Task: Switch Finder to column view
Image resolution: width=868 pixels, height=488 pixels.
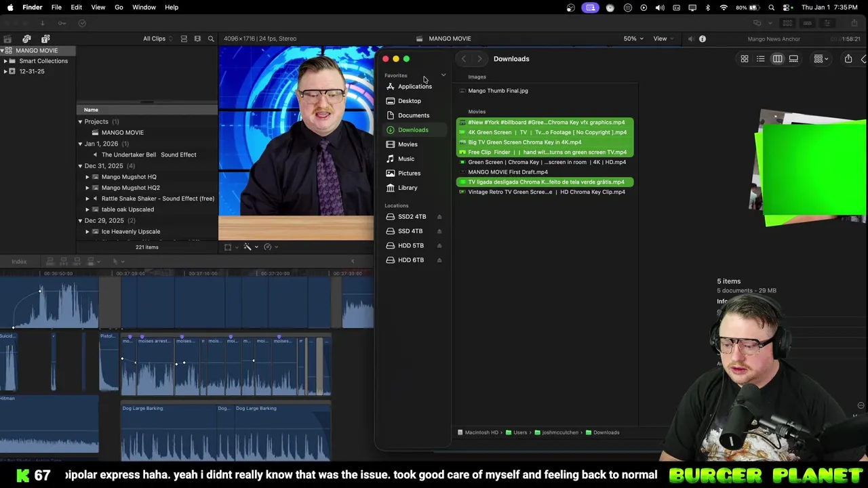Action: 778,59
